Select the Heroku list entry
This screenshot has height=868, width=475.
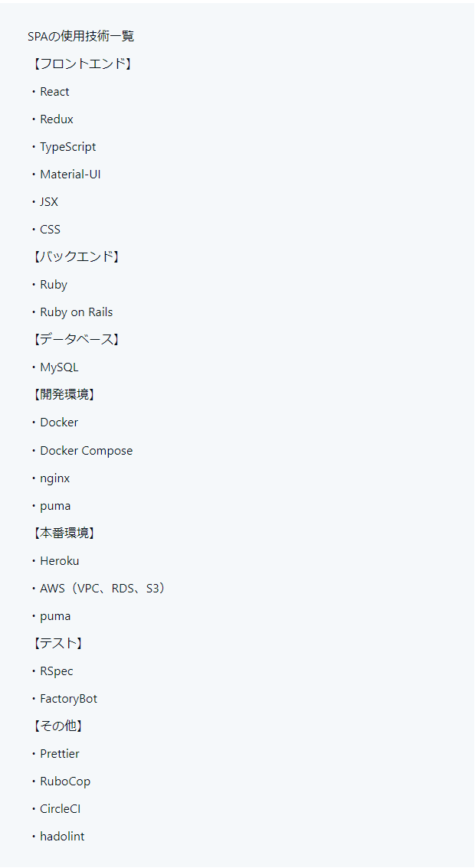tap(59, 561)
